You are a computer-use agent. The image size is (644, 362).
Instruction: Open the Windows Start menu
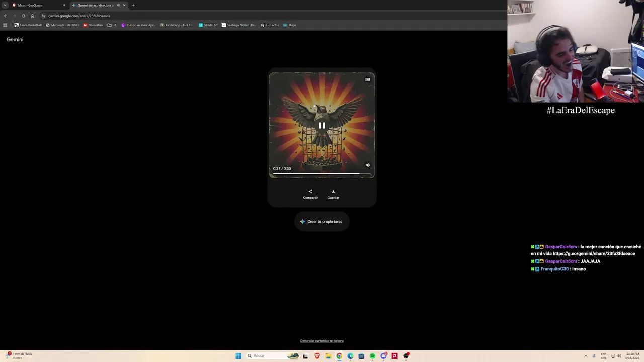238,356
